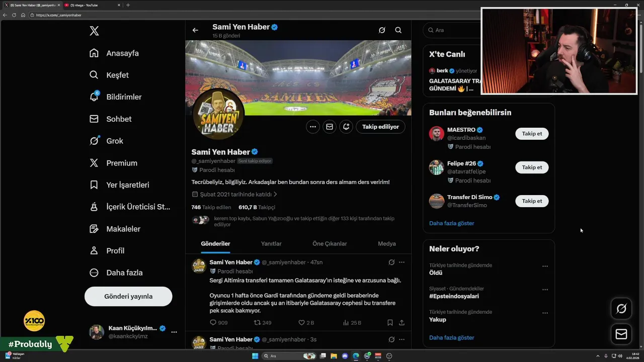The width and height of the screenshot is (644, 362).
Task: Open 610,7 B Takipçi list
Action: 257,207
